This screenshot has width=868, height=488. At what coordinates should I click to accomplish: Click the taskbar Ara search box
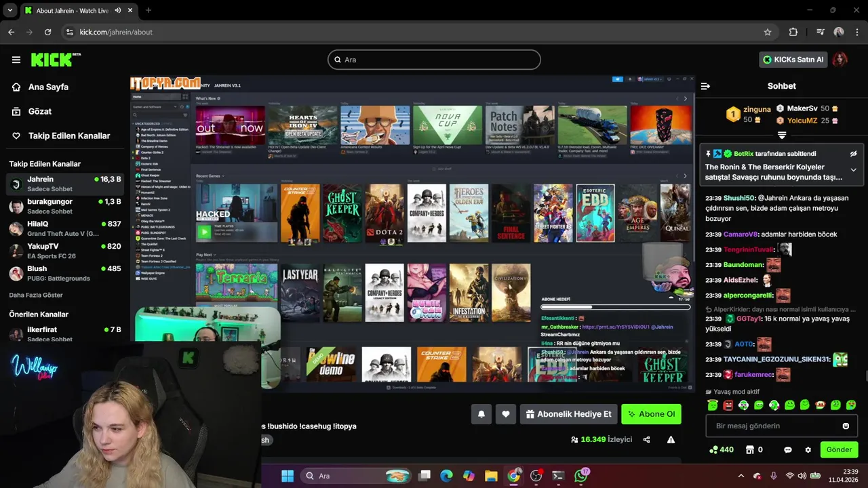[357, 476]
